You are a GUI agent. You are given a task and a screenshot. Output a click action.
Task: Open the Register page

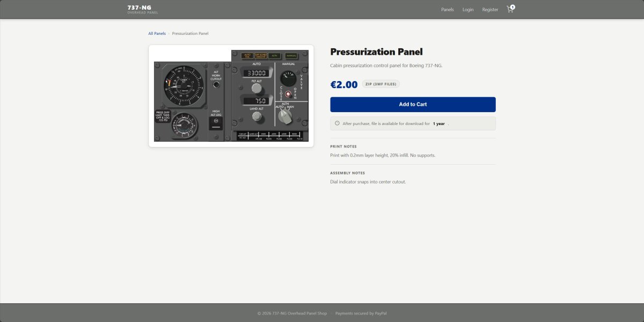tap(490, 10)
